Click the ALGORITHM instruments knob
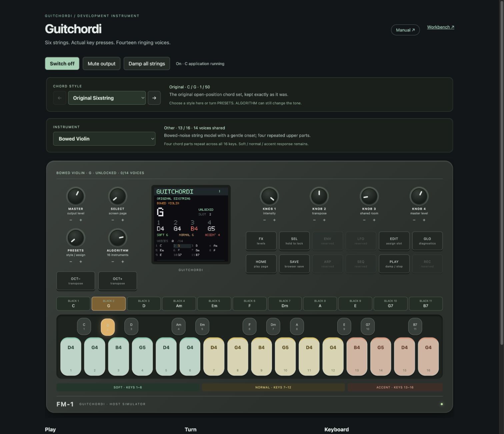Image resolution: width=504 pixels, height=434 pixels. pyautogui.click(x=117, y=238)
